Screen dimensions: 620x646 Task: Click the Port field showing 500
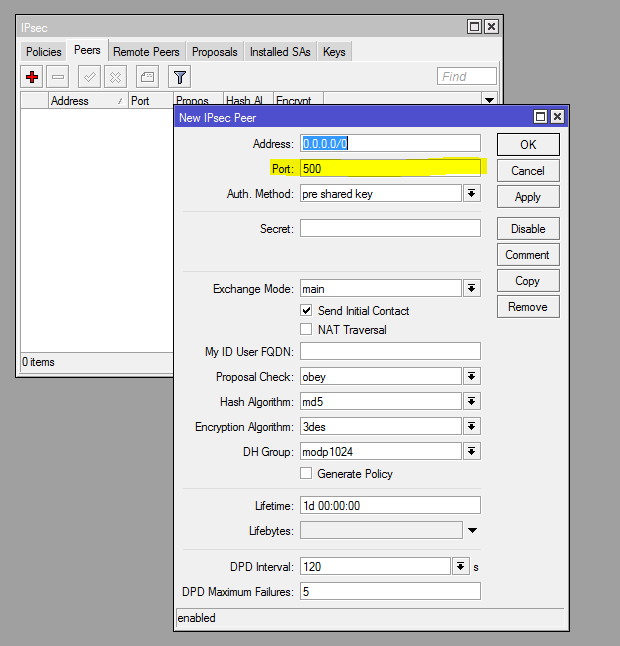390,168
